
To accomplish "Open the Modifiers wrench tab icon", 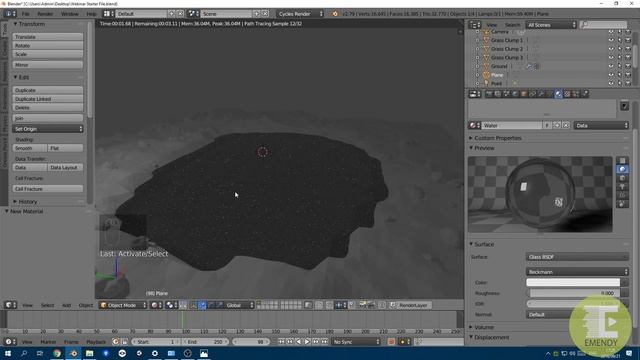I will coord(541,94).
